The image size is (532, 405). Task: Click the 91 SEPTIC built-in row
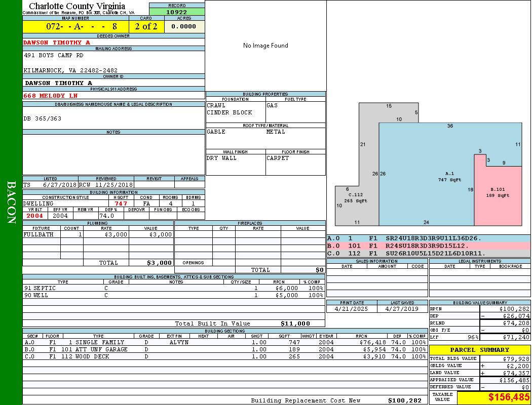[173, 288]
